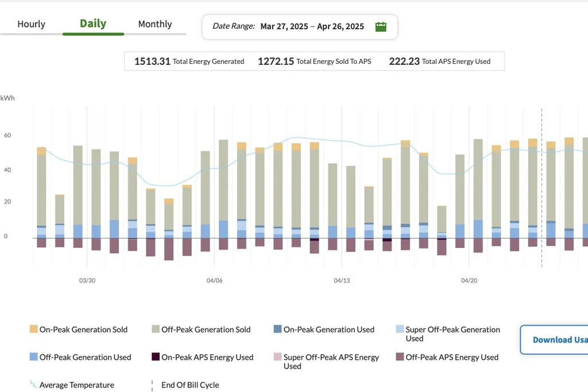The height and width of the screenshot is (392, 588).
Task: Click the Total Energy Generated value 1513.31
Action: [152, 61]
